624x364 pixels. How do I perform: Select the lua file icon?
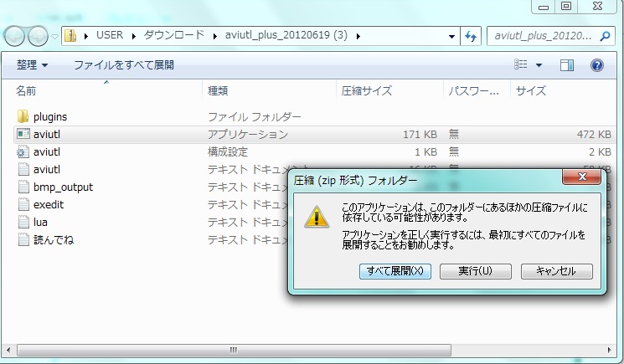(23, 222)
